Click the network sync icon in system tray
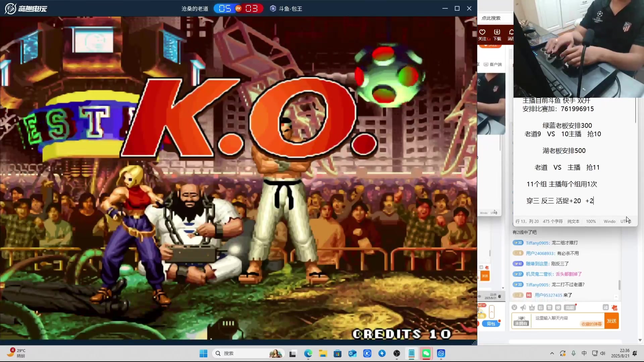 (x=563, y=353)
